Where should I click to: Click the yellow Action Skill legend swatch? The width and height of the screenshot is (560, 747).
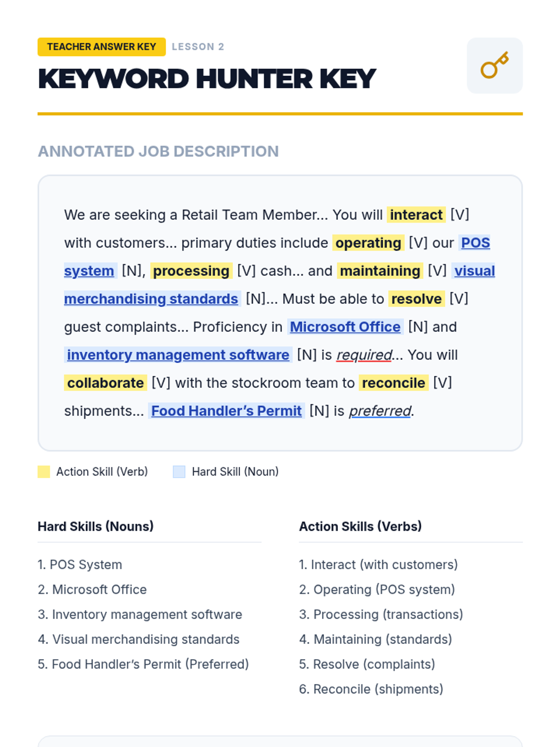[x=44, y=472]
